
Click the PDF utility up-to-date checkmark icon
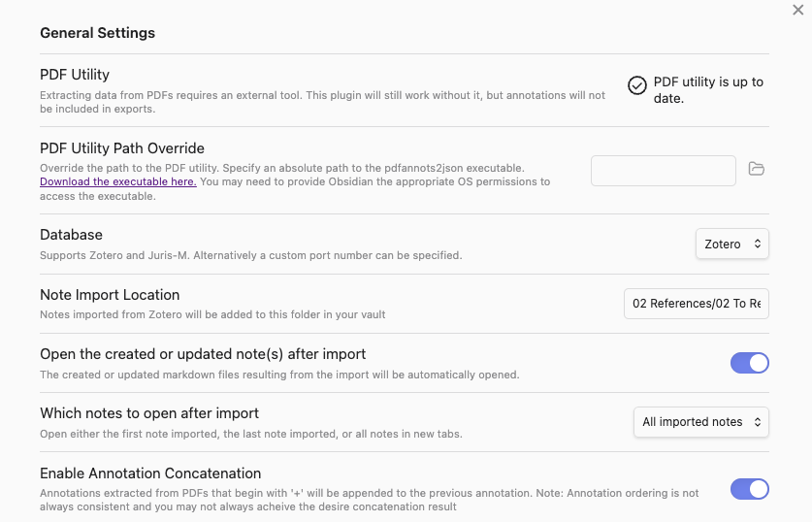point(637,86)
